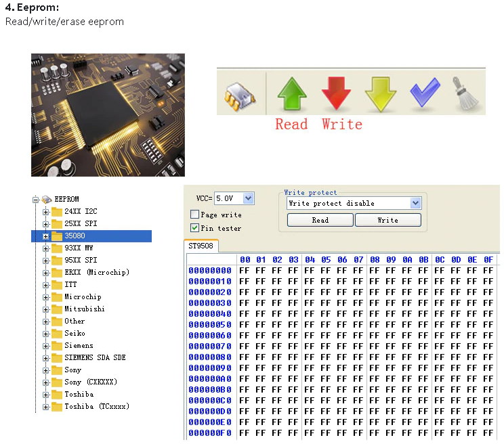Image resolution: width=504 pixels, height=444 pixels.
Task: Click the 93XX MW folder icon
Action: (x=57, y=248)
